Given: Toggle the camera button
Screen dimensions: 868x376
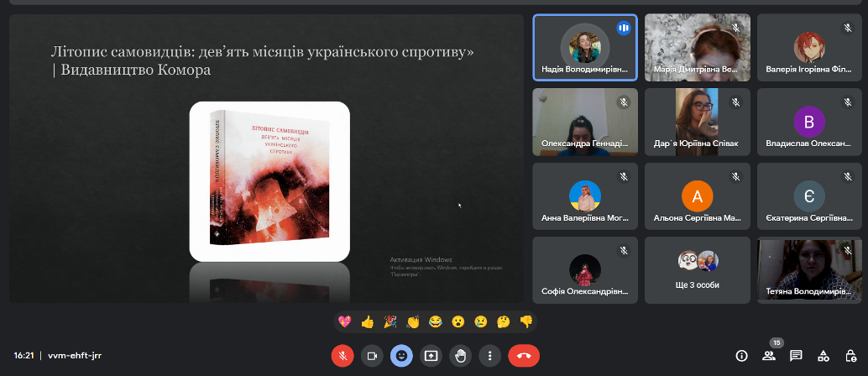Looking at the screenshot, I should pos(372,356).
